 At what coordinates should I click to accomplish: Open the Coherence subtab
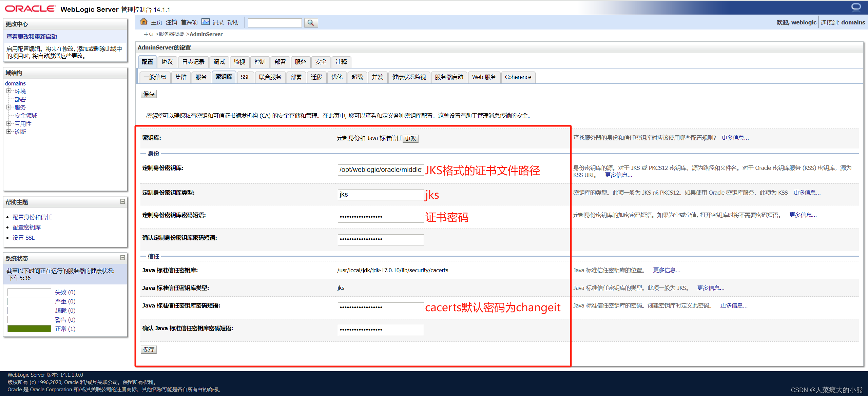click(518, 77)
